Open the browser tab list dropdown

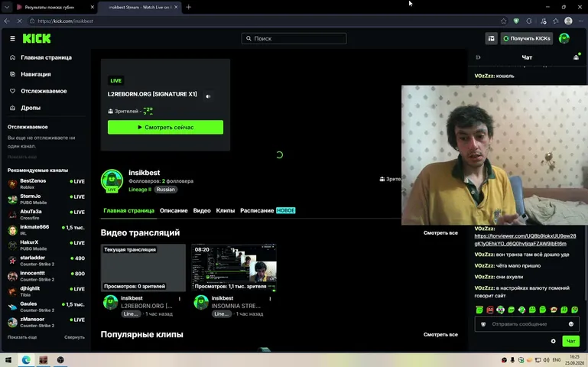click(x=7, y=7)
